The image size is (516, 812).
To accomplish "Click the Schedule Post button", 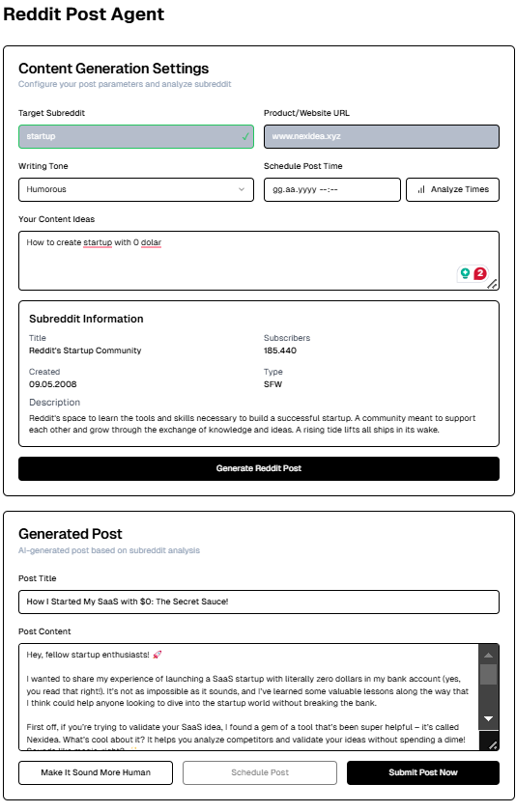I will point(260,772).
